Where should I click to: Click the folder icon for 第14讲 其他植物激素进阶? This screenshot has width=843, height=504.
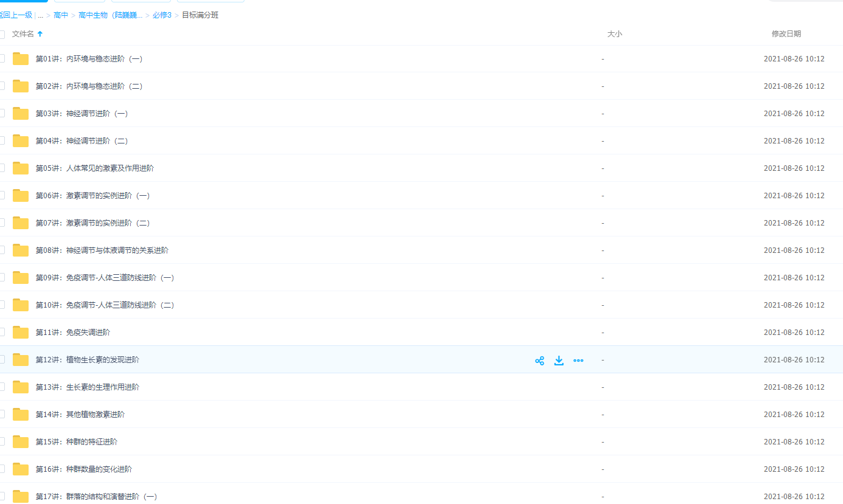click(x=21, y=415)
